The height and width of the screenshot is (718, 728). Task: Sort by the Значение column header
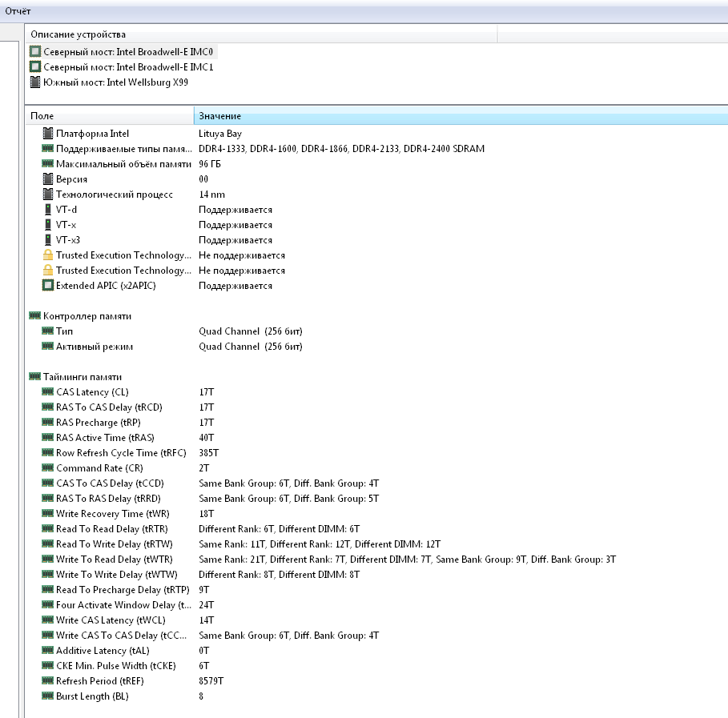click(x=461, y=116)
